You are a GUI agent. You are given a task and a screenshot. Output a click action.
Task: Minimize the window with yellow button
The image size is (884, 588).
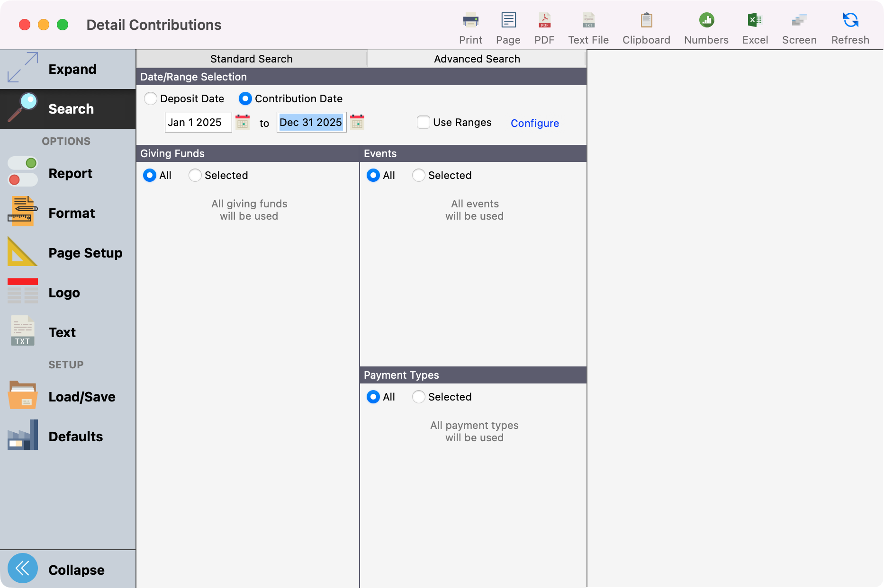coord(44,25)
